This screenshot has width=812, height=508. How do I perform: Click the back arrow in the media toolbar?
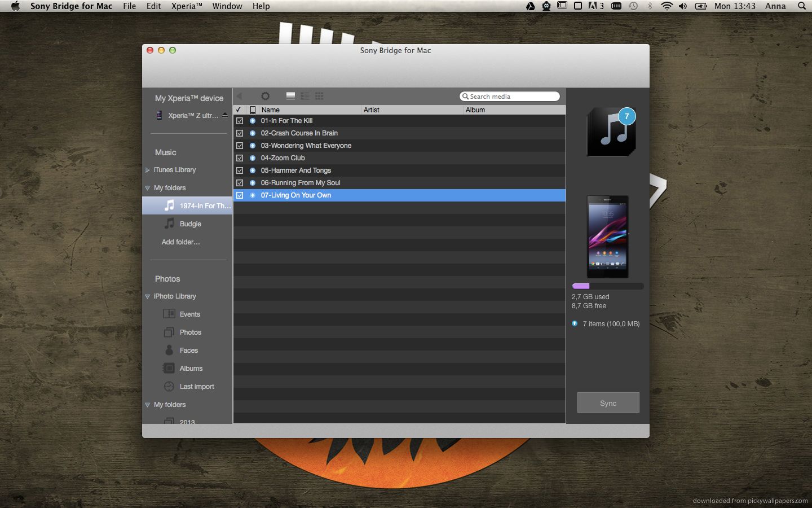click(x=239, y=96)
